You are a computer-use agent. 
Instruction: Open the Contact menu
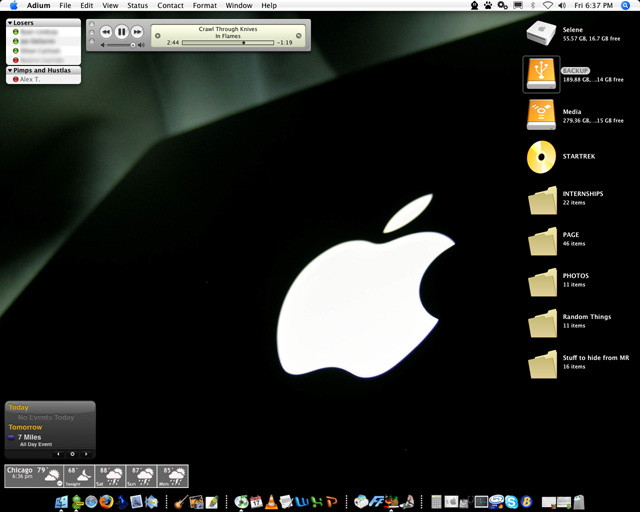pyautogui.click(x=170, y=5)
